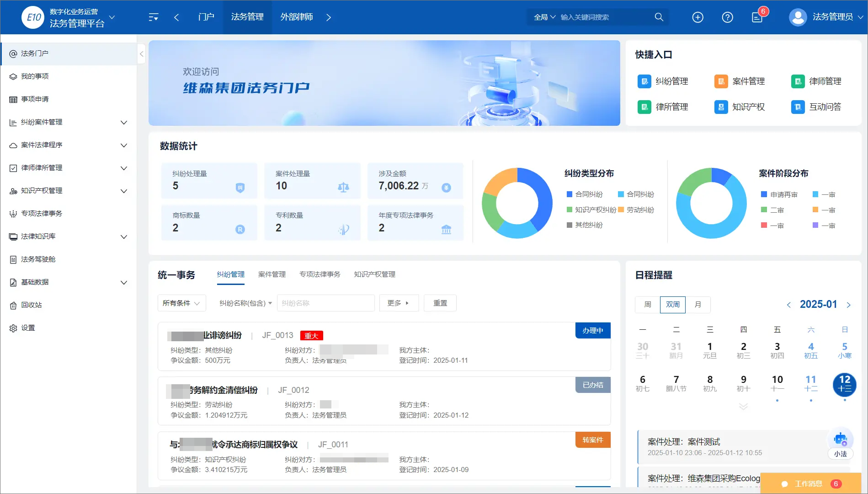Click the plus circle add icon
This screenshot has width=868, height=494.
point(698,17)
